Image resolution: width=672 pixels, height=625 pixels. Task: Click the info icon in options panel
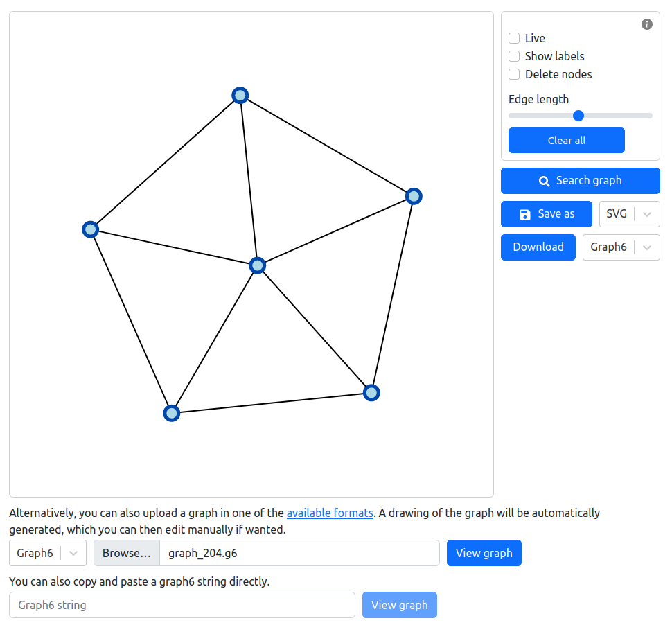pos(647,24)
